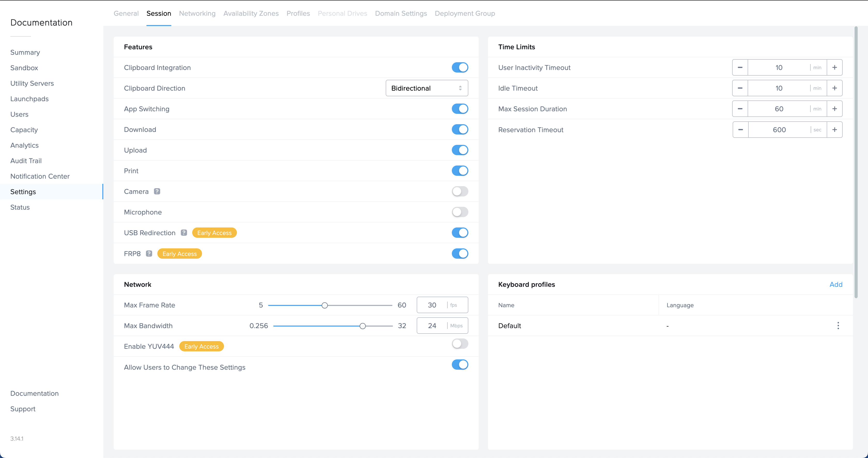
Task: Click the Sandbox sidebar icon
Action: coord(24,68)
